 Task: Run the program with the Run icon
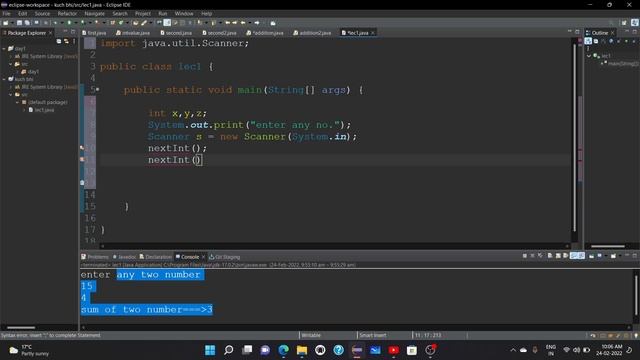[x=69, y=23]
